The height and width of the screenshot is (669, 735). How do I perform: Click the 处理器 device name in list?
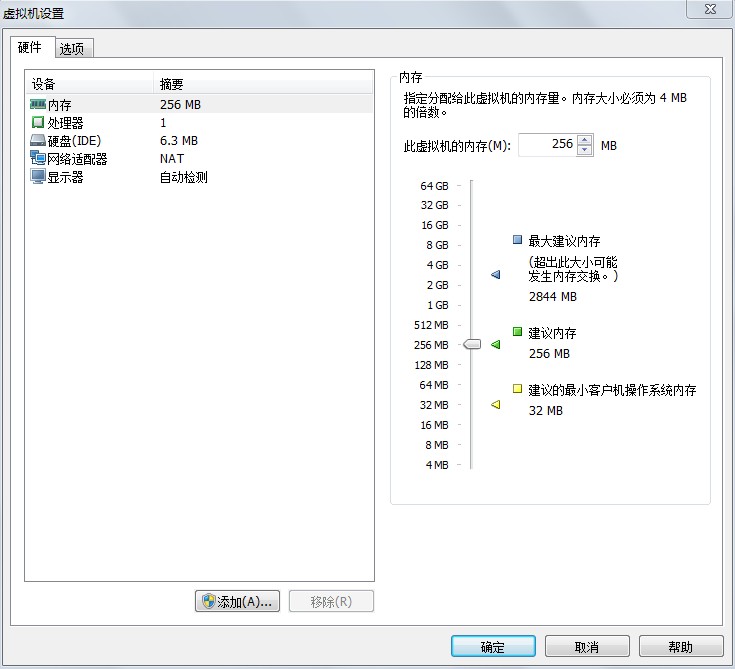[x=65, y=123]
